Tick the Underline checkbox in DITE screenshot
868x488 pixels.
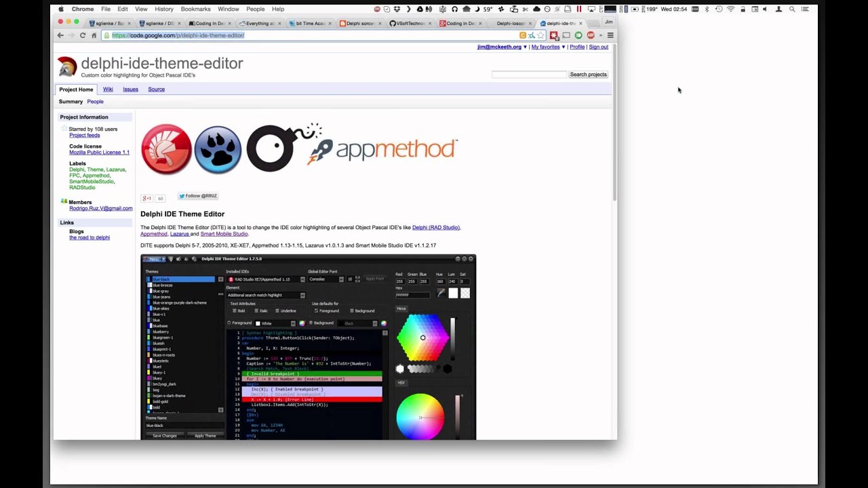277,311
